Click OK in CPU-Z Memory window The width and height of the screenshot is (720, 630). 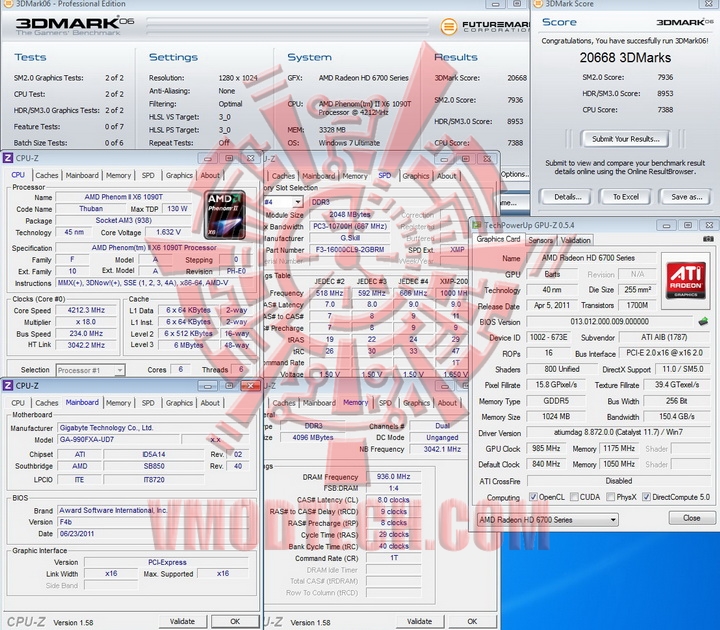pos(472,622)
